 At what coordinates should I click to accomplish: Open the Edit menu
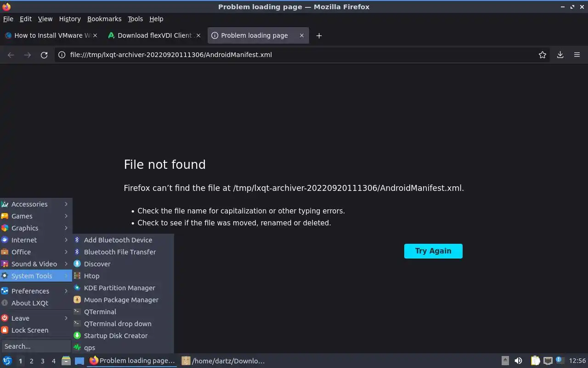(26, 19)
